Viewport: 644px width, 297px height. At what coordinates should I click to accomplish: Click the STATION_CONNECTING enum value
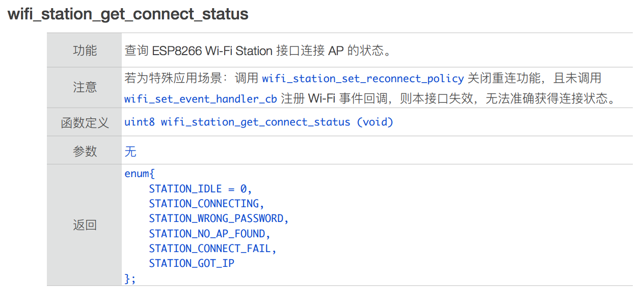pos(206,204)
